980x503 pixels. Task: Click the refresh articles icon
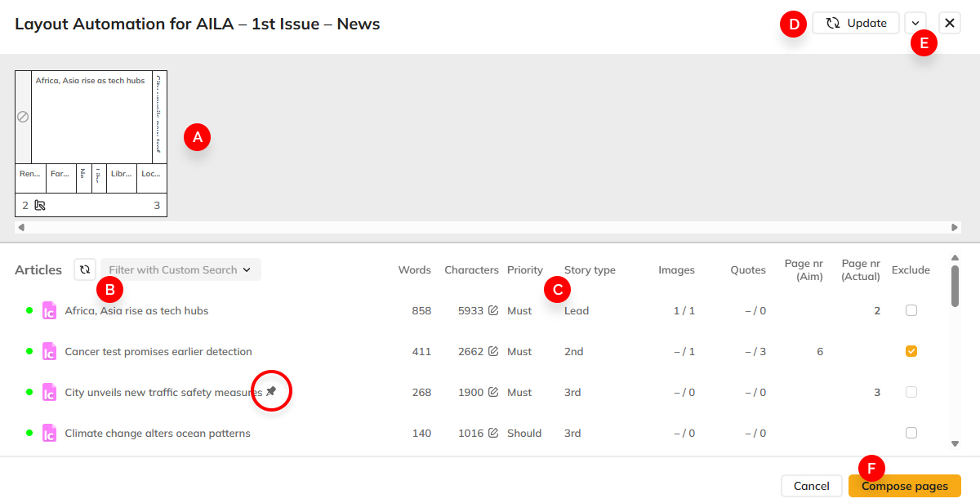[85, 269]
